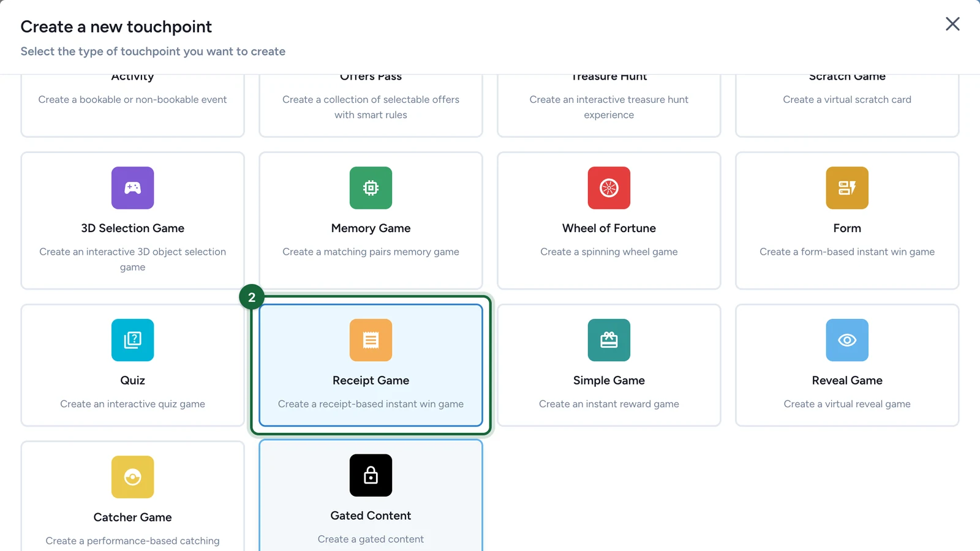
Task: Click 'Create a matching pairs memory game' text
Action: [x=371, y=252]
